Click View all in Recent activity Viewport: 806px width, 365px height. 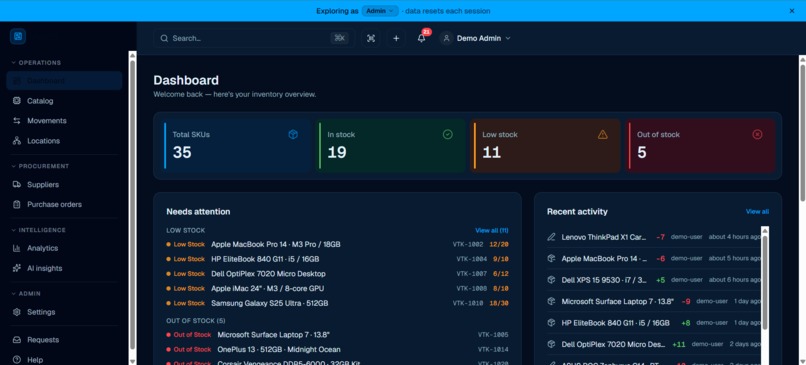coord(757,212)
